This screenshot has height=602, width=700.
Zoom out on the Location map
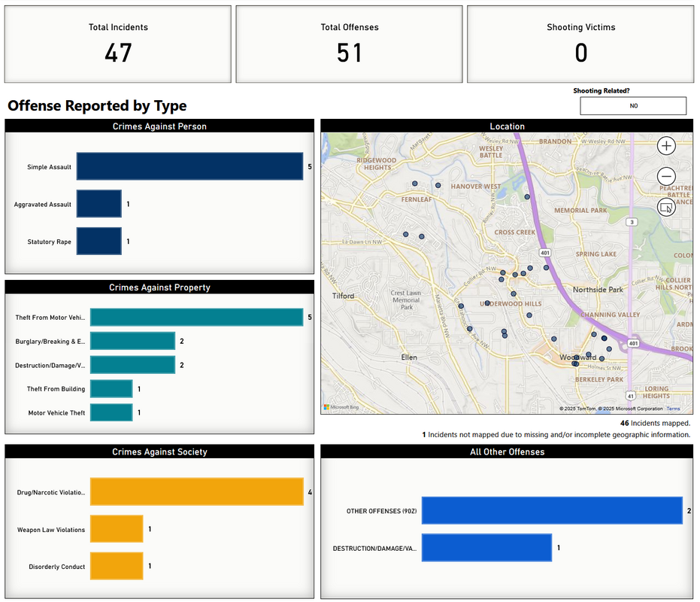(x=667, y=177)
